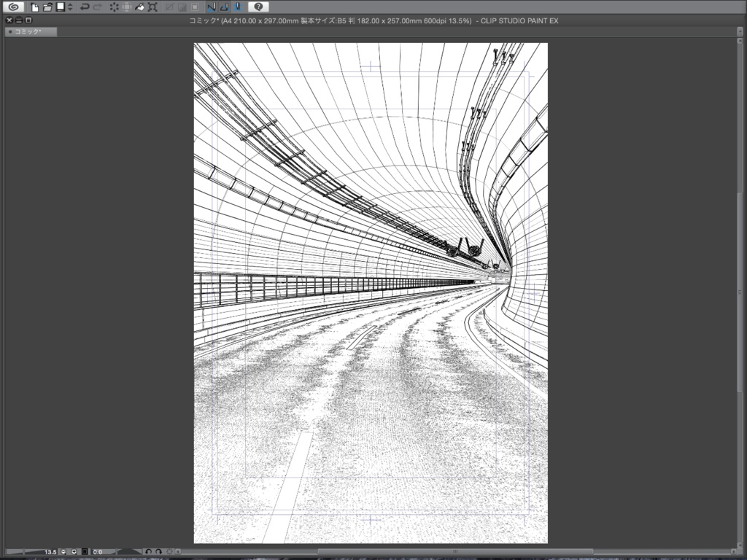
Task: Toggle show selection border icon
Action: click(195, 7)
